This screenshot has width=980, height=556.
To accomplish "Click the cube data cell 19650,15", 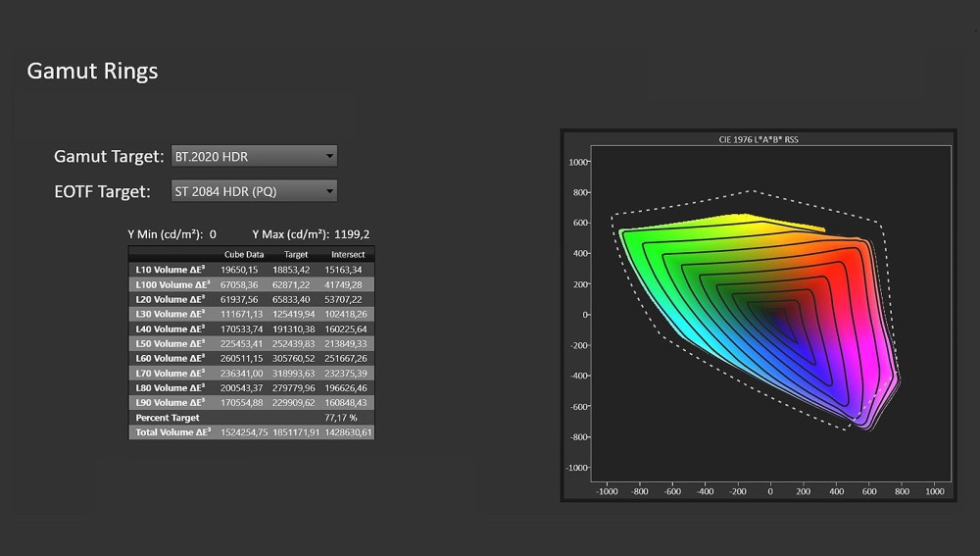I will click(239, 270).
